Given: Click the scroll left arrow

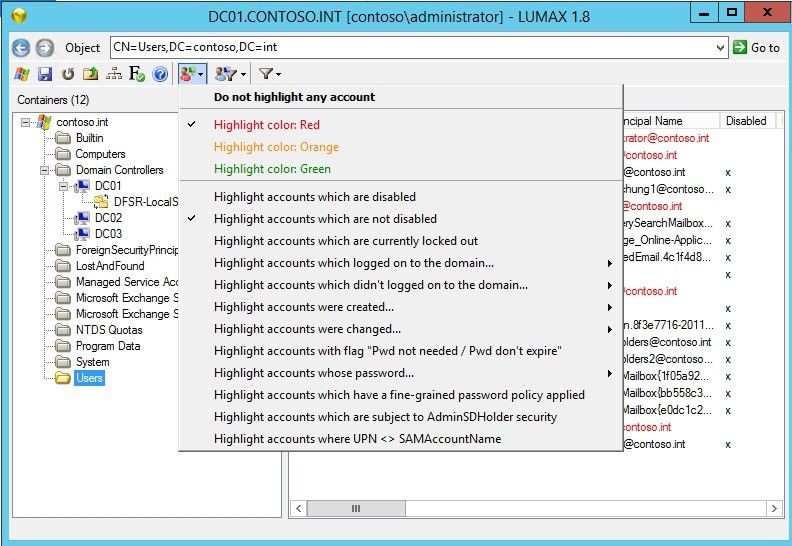Looking at the screenshot, I should (x=299, y=508).
